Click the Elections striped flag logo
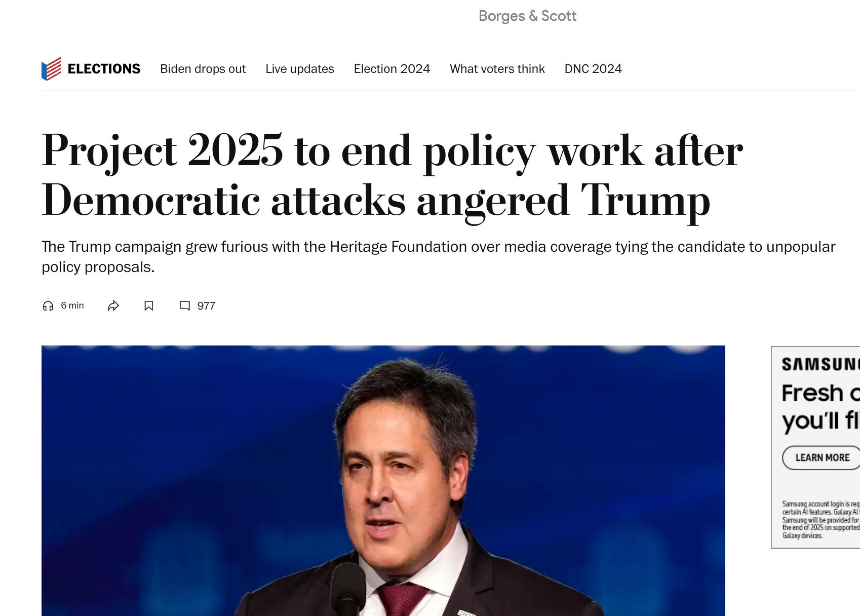This screenshot has height=616, width=860. [51, 68]
